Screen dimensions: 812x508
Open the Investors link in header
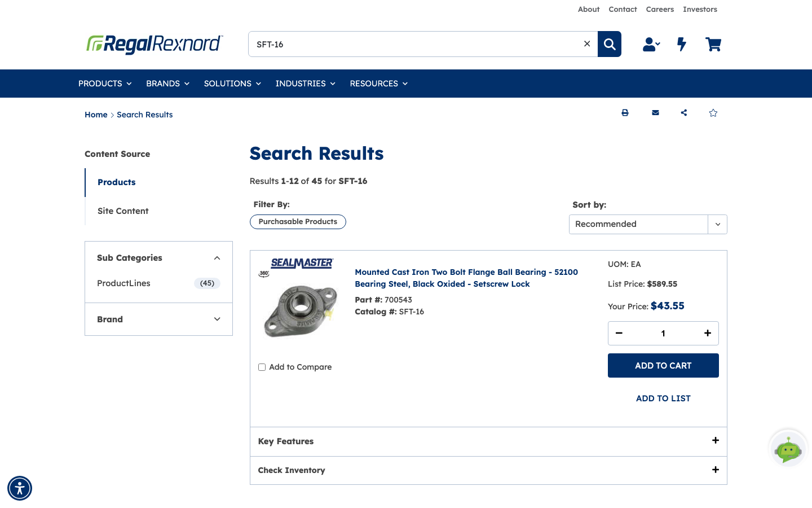(x=700, y=10)
